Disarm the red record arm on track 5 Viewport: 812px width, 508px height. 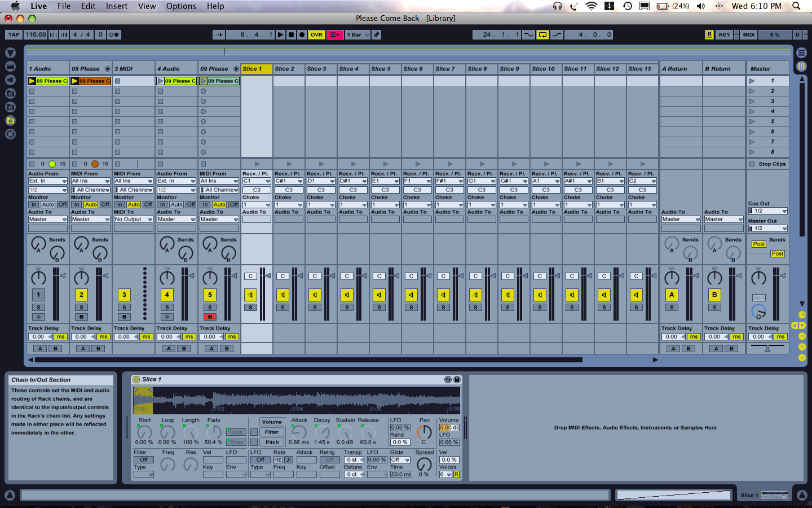point(210,317)
